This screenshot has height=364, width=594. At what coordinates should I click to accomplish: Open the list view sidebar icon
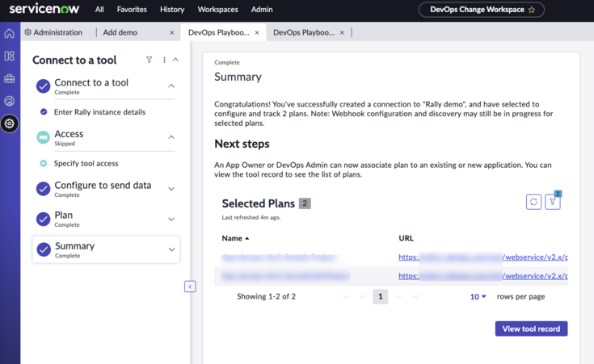click(10, 56)
